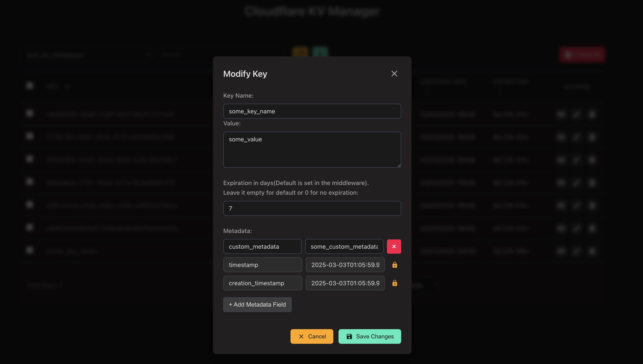
Task: Close the Modify Key dialog with X
Action: (394, 74)
